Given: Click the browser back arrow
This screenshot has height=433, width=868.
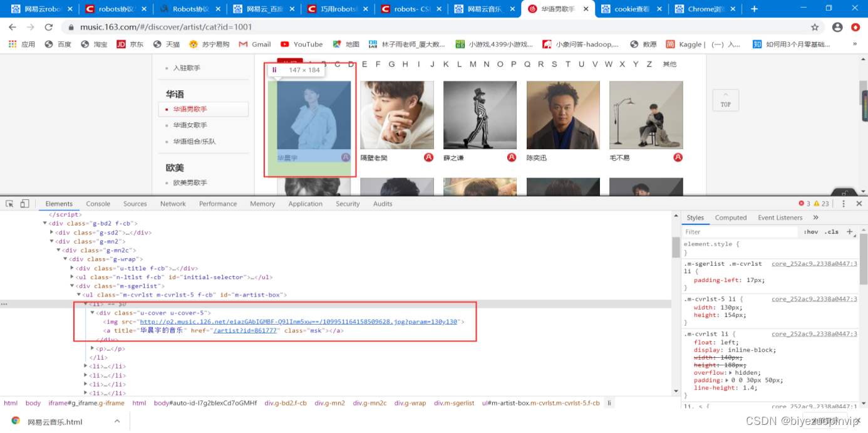Looking at the screenshot, I should pos(13,27).
